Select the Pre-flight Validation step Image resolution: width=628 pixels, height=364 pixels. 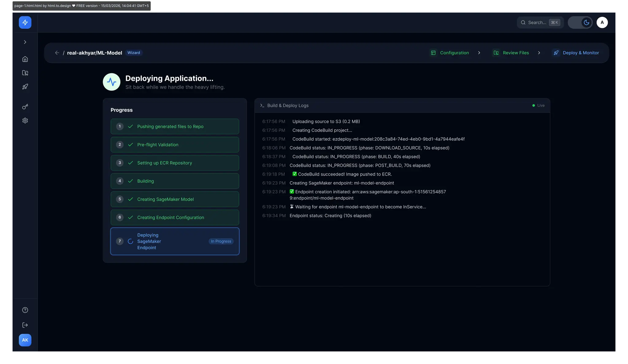(x=175, y=145)
